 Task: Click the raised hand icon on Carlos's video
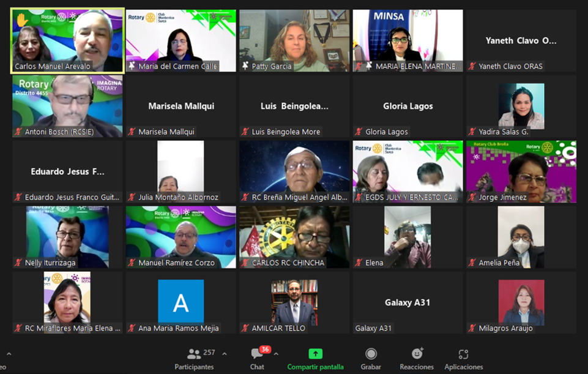click(x=22, y=20)
